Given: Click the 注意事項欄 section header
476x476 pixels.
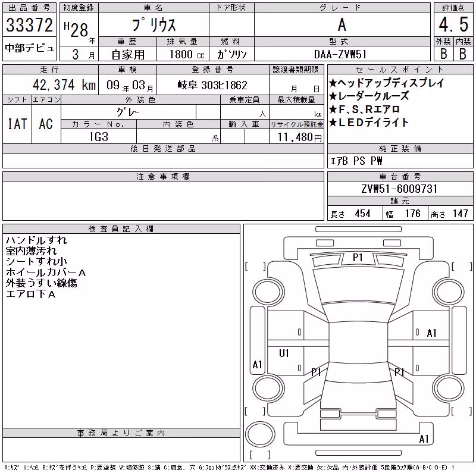Looking at the screenshot, I should point(163,177).
